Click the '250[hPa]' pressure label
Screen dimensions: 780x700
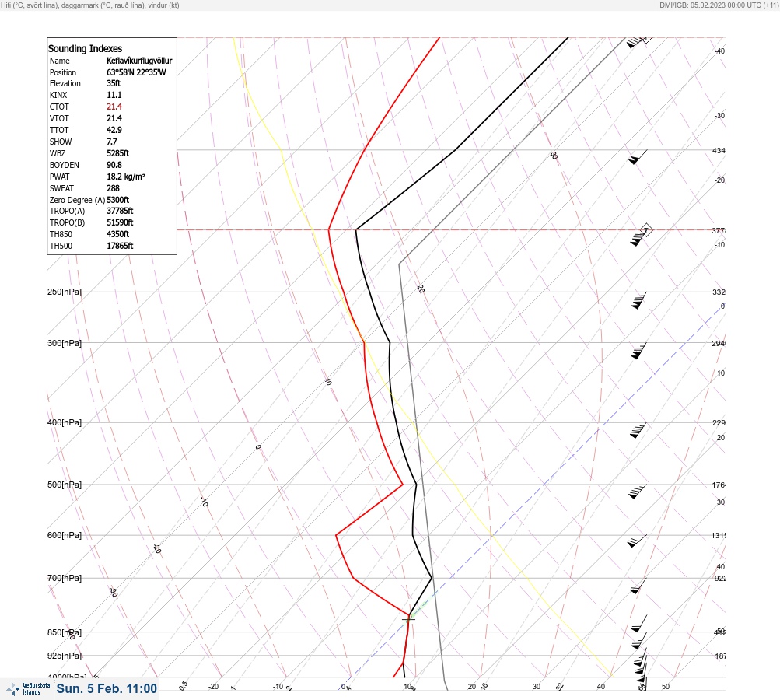click(65, 292)
